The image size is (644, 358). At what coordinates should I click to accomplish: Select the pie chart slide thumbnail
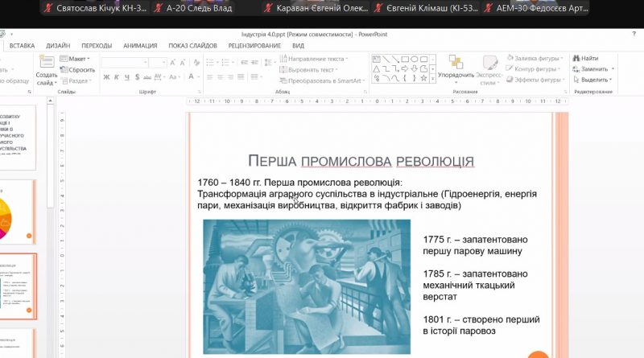pos(18,212)
